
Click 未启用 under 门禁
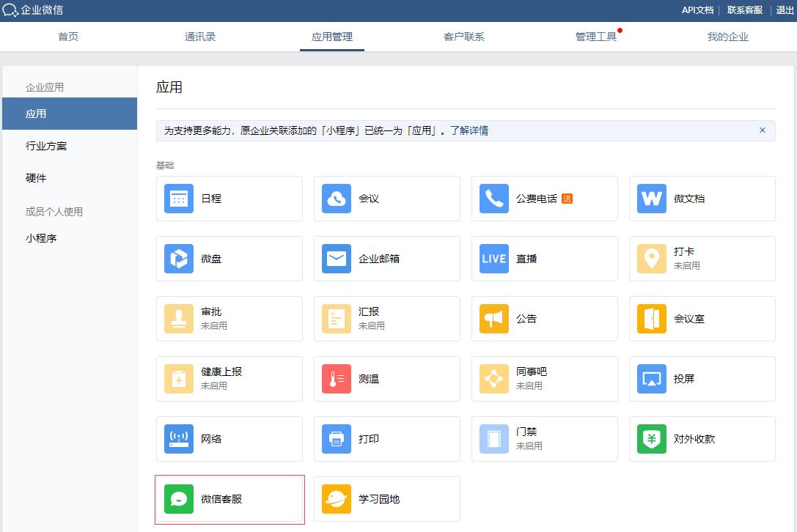point(529,446)
